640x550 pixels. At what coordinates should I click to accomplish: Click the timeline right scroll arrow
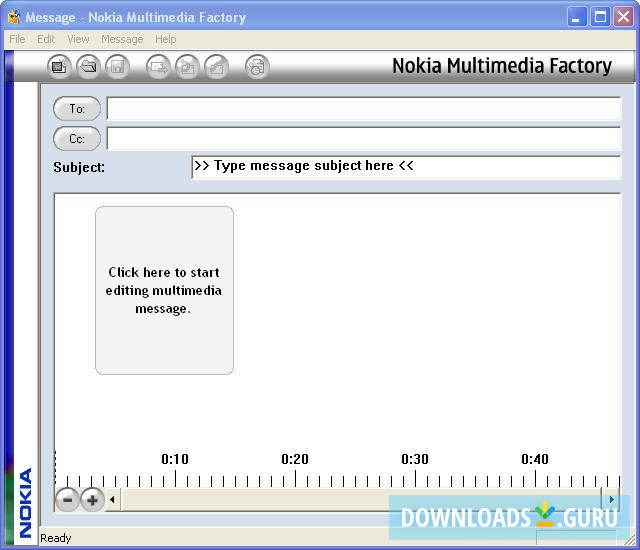pos(611,499)
